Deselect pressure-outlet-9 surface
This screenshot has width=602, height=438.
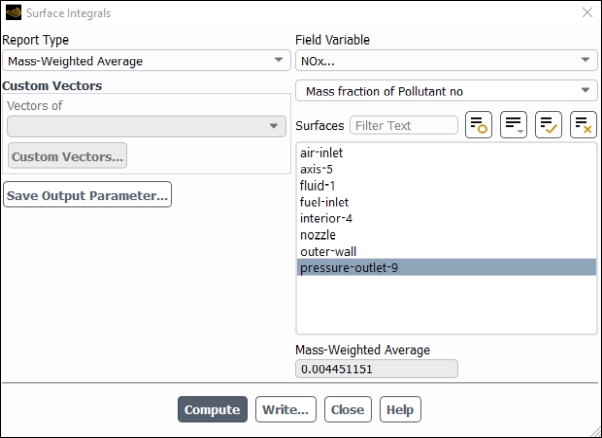pyautogui.click(x=446, y=268)
